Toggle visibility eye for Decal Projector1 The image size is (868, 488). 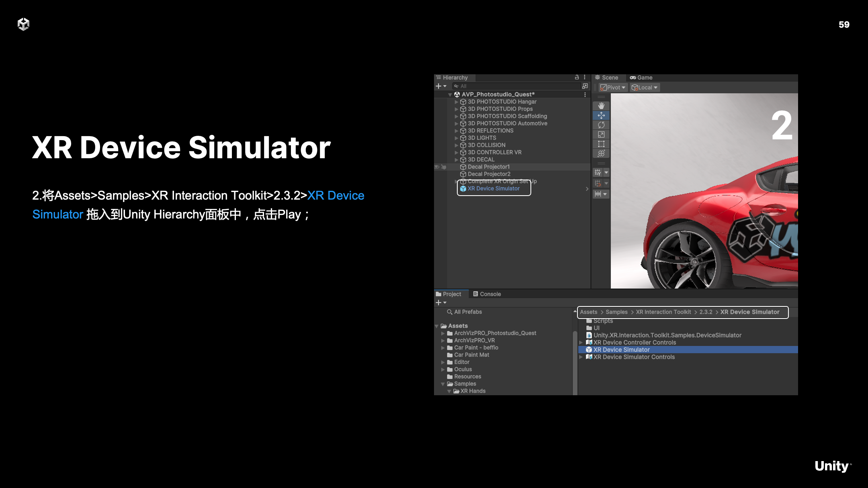point(437,167)
